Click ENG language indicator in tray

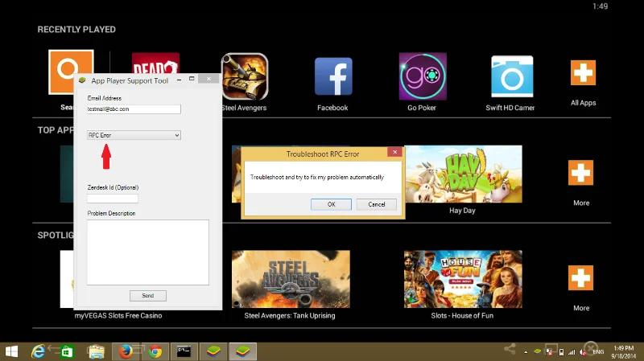coord(598,352)
